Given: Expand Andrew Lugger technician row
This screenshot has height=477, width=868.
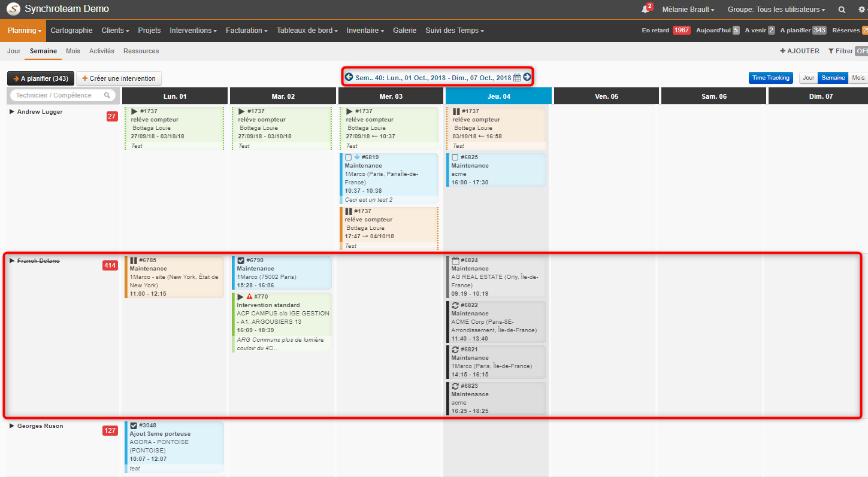Looking at the screenshot, I should [12, 112].
